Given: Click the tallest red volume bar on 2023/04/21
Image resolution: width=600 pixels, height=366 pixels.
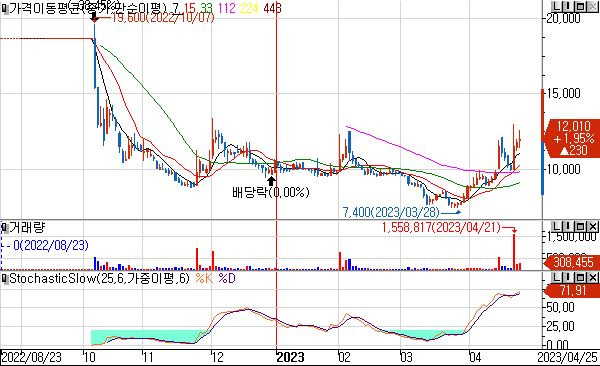Looking at the screenshot, I should (x=514, y=252).
